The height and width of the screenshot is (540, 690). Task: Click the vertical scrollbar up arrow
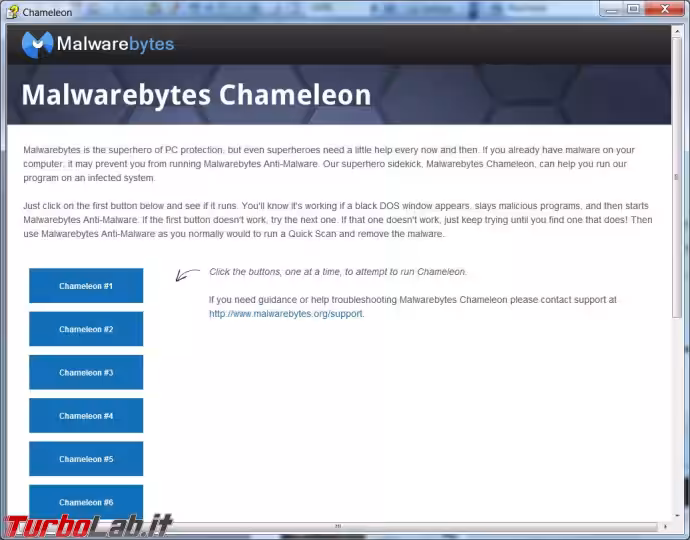click(677, 32)
